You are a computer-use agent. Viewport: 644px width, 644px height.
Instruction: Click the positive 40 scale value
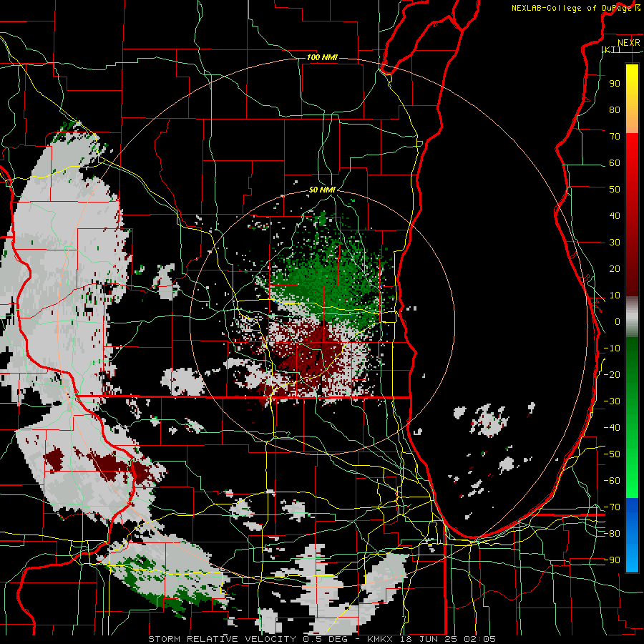coord(615,216)
